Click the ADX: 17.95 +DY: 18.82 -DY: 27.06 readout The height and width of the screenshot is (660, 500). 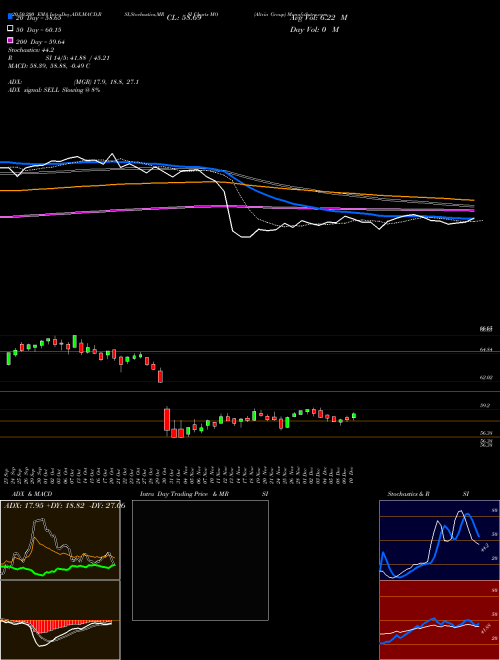(64, 505)
